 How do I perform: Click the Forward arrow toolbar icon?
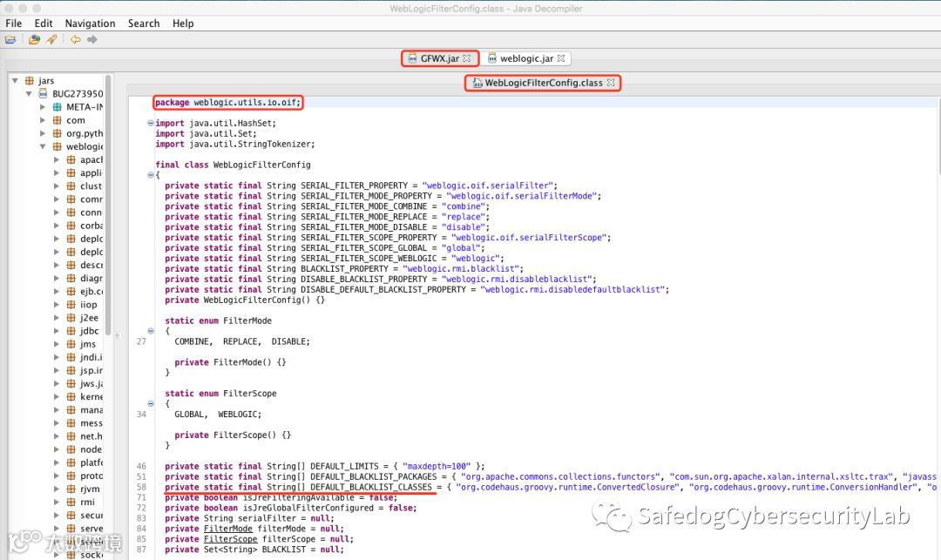pyautogui.click(x=91, y=39)
